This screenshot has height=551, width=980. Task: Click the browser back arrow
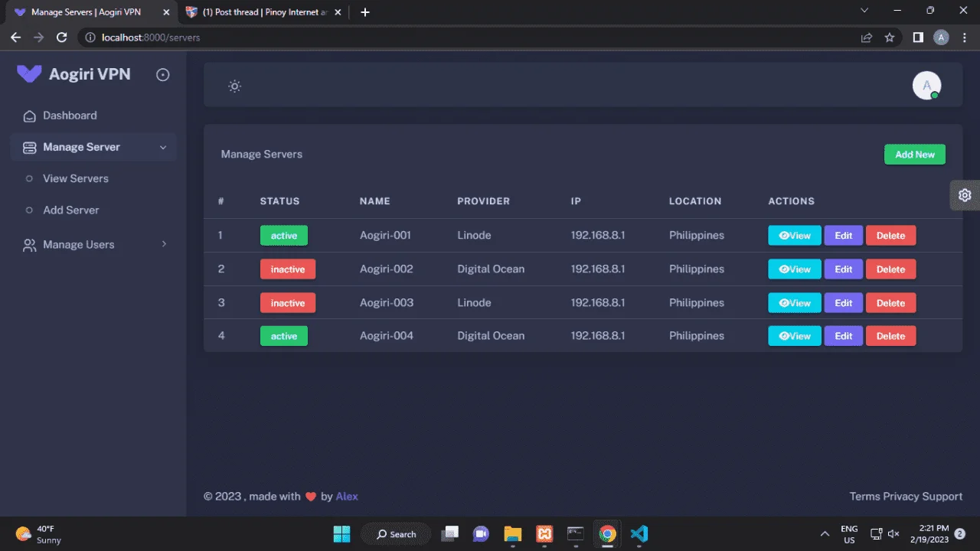(x=15, y=37)
